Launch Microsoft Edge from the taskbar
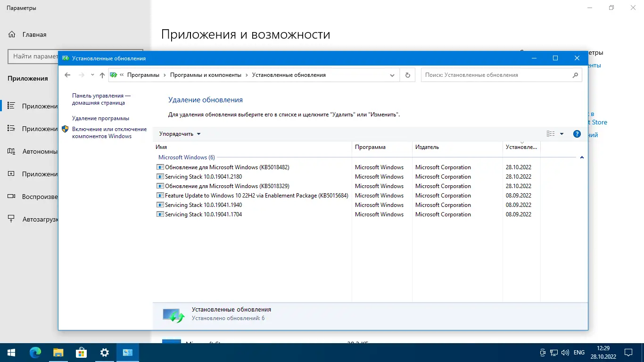644x362 pixels. click(x=35, y=353)
